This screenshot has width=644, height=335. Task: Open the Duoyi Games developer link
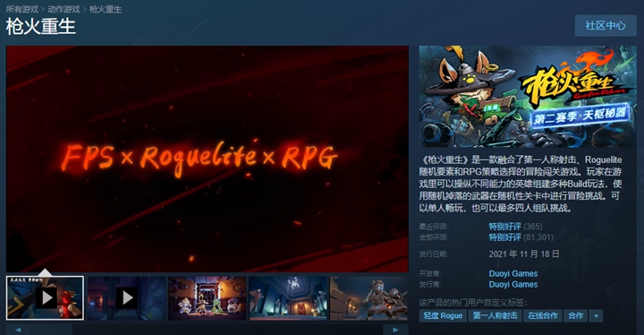(513, 274)
